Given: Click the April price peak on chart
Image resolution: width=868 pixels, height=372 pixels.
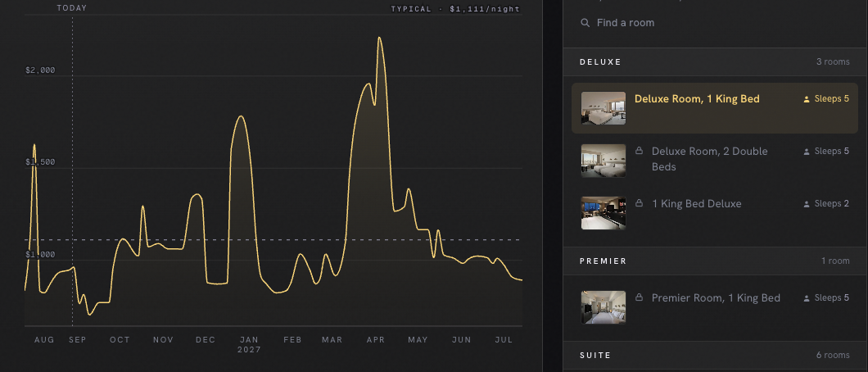Looking at the screenshot, I should pyautogui.click(x=380, y=38).
